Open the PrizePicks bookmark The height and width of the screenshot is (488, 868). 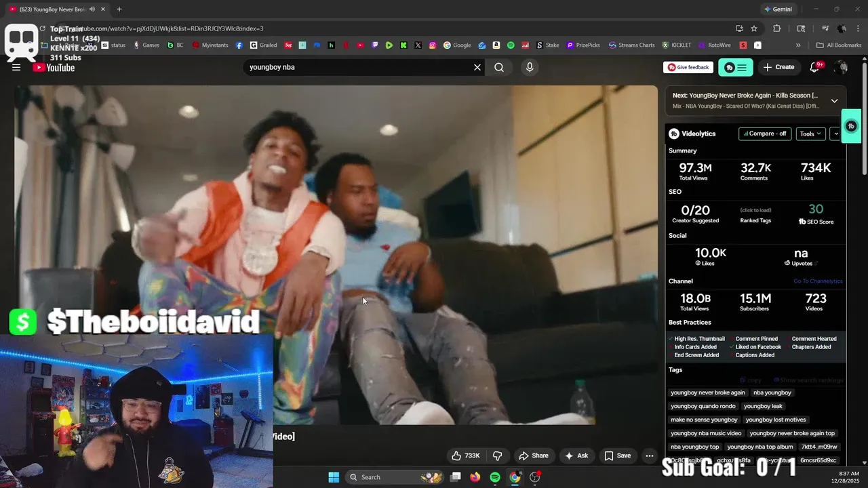[x=583, y=45]
